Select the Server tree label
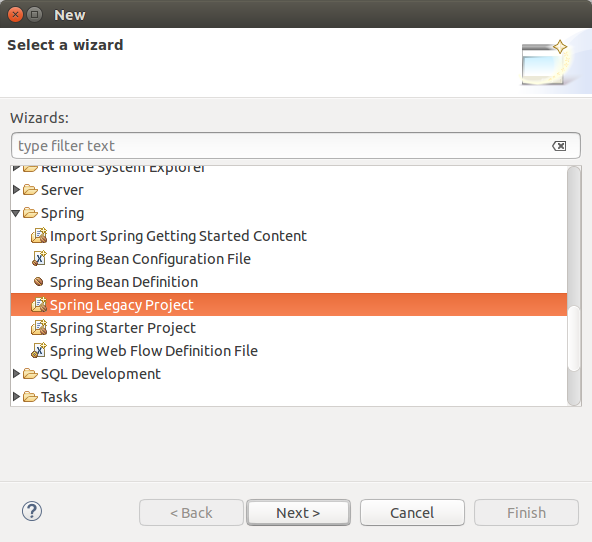This screenshot has height=542, width=592. 62,190
